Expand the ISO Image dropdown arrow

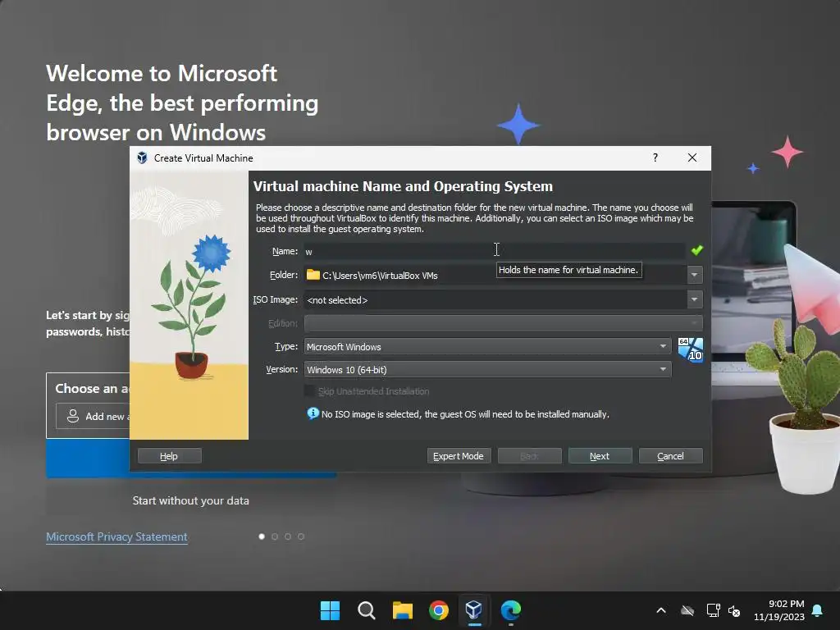click(x=694, y=299)
